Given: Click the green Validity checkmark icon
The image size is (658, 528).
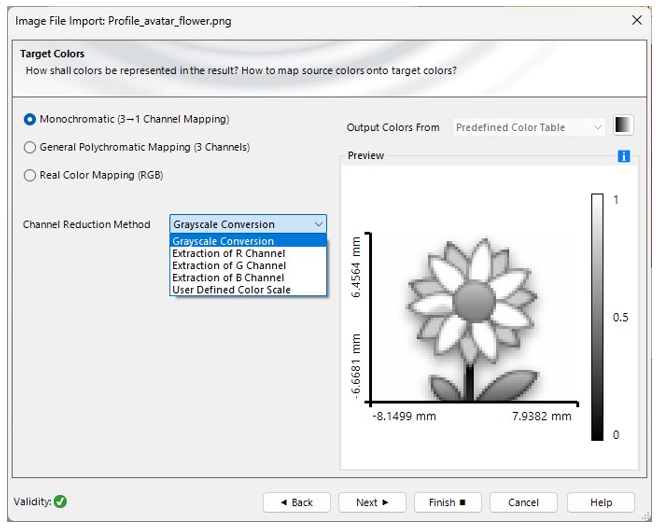Looking at the screenshot, I should click(x=60, y=502).
